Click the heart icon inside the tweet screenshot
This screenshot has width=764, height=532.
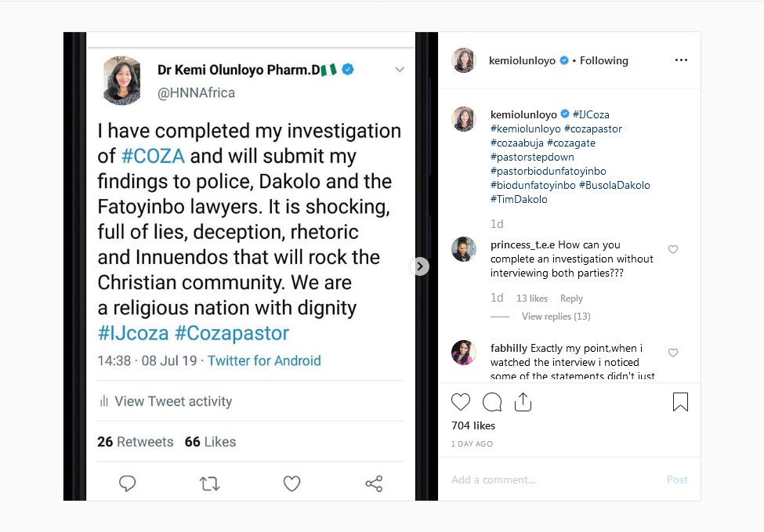(x=291, y=483)
